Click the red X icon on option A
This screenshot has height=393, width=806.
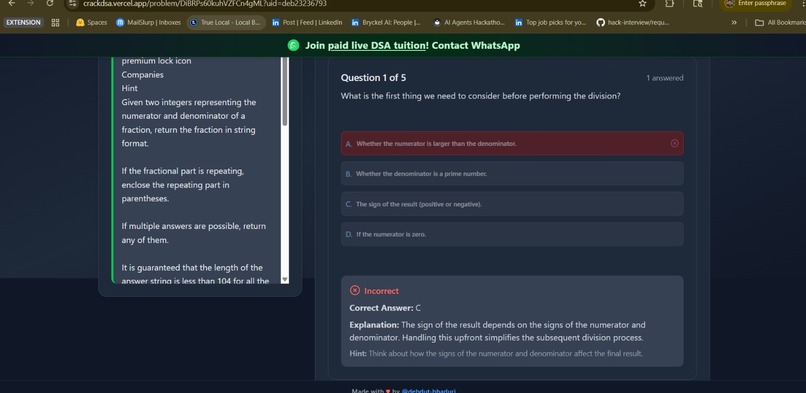[x=674, y=143]
